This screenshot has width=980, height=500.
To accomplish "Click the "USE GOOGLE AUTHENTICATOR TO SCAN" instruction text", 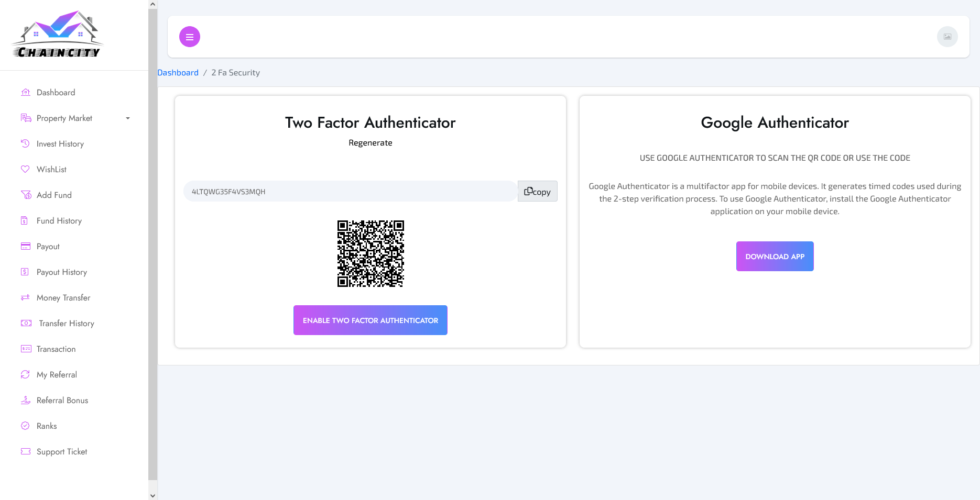I will pos(775,158).
